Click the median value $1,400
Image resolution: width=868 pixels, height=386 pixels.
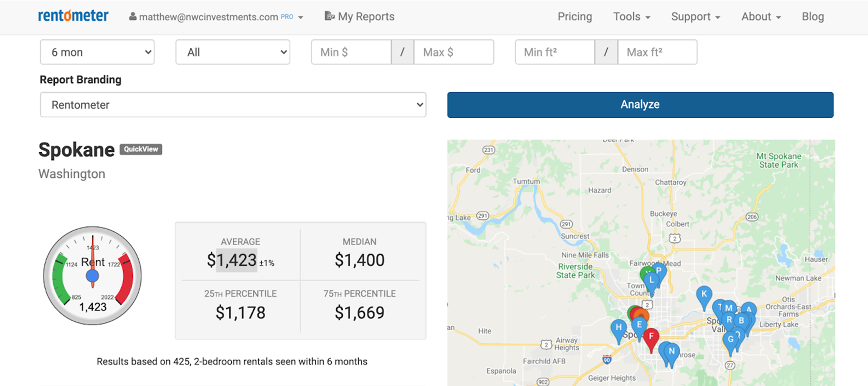[x=359, y=260]
